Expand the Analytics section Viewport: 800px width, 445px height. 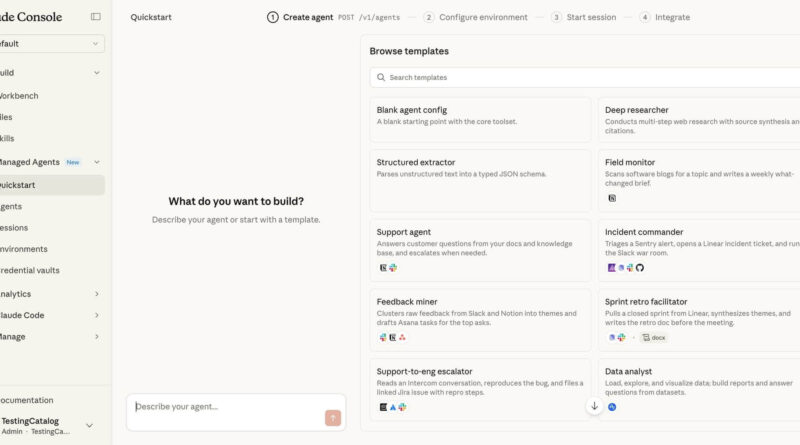96,294
